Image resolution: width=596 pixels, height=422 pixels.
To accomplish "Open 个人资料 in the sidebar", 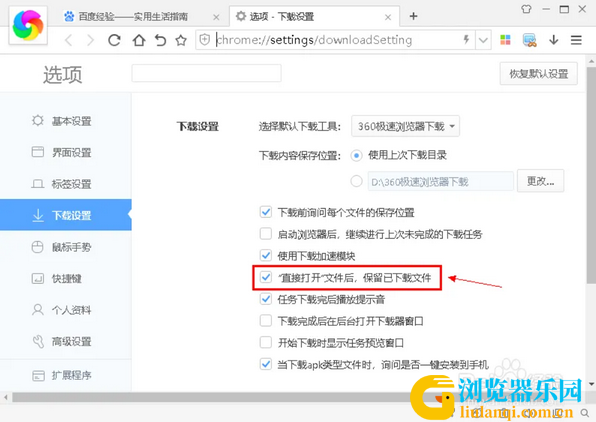I will (66, 310).
